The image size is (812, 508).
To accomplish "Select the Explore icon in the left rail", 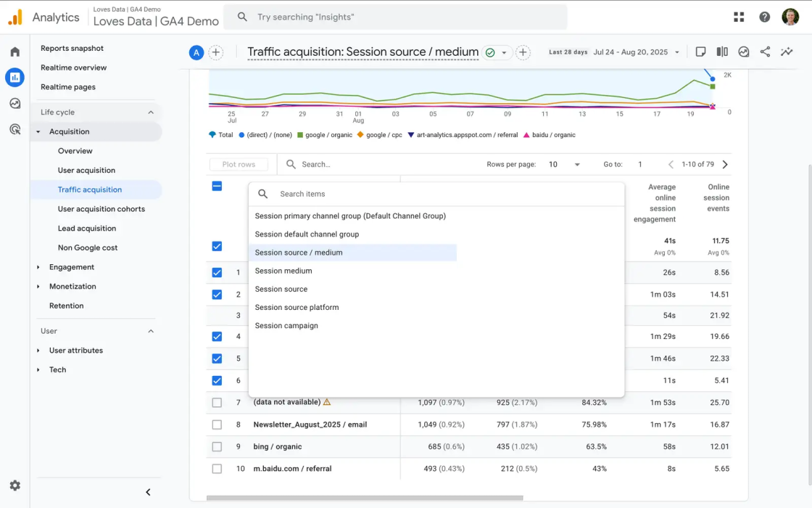I will [x=14, y=103].
